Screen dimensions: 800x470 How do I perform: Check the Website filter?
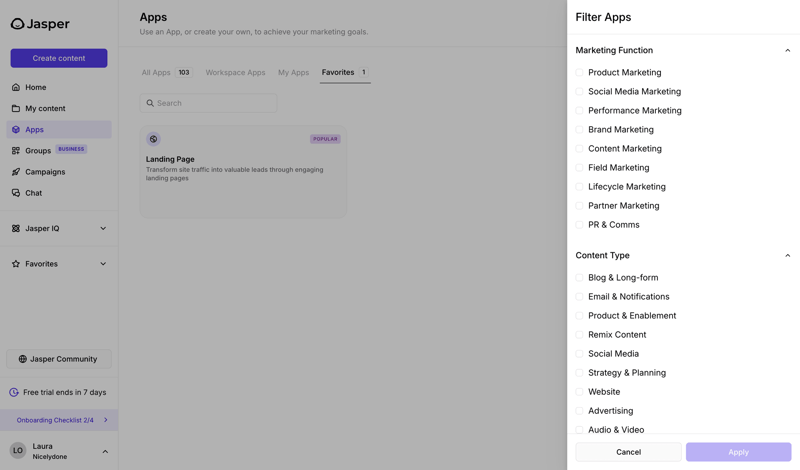579,392
